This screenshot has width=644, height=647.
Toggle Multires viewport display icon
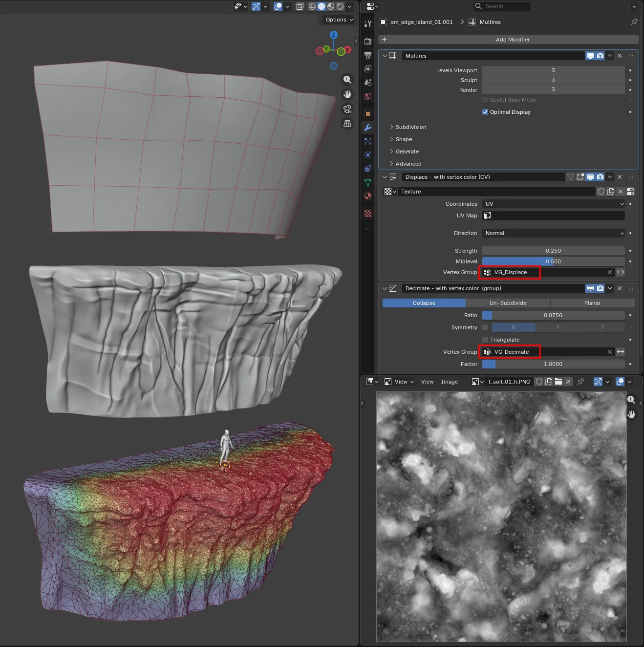pos(590,56)
